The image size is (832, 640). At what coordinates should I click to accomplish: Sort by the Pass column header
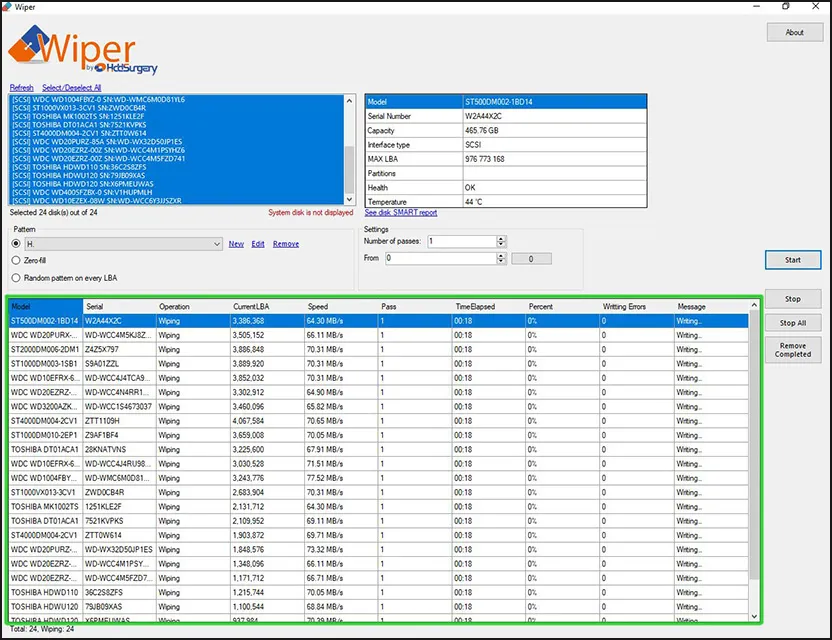pyautogui.click(x=415, y=307)
